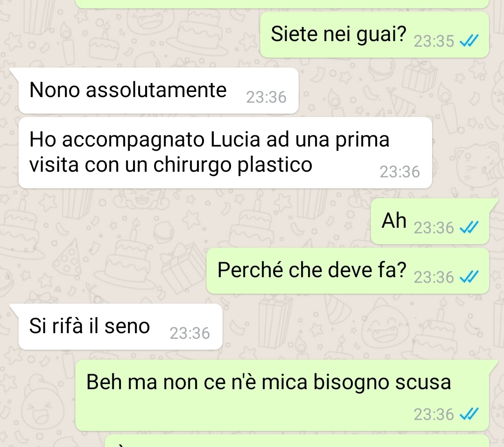
Task: Tap read receipt ticks on 'Siete nei guai?'
Action: click(x=469, y=41)
